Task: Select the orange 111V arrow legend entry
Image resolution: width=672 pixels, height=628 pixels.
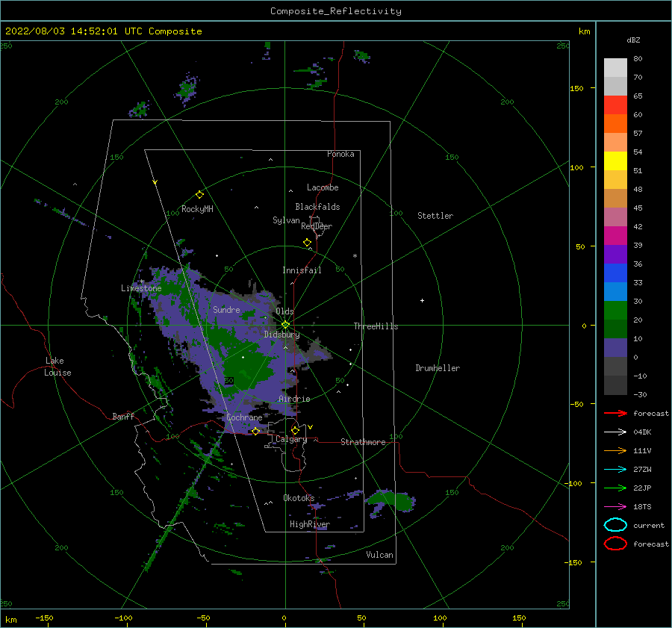Action: coord(615,450)
